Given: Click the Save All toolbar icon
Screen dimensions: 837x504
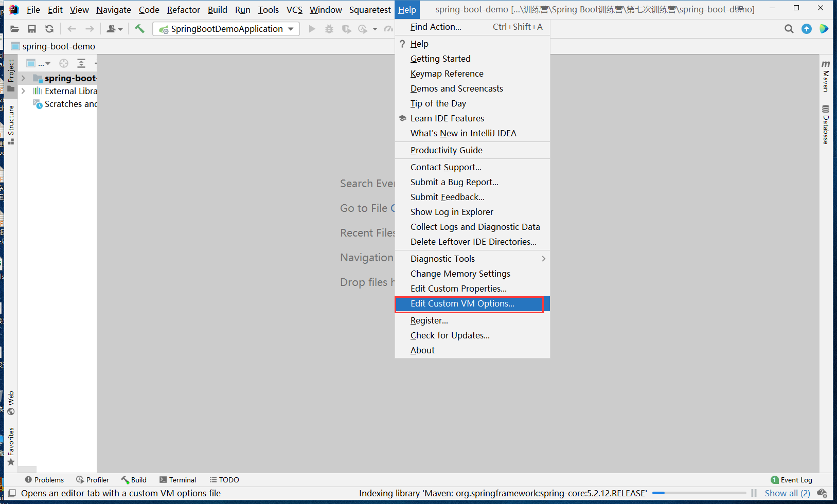Looking at the screenshot, I should pyautogui.click(x=32, y=29).
